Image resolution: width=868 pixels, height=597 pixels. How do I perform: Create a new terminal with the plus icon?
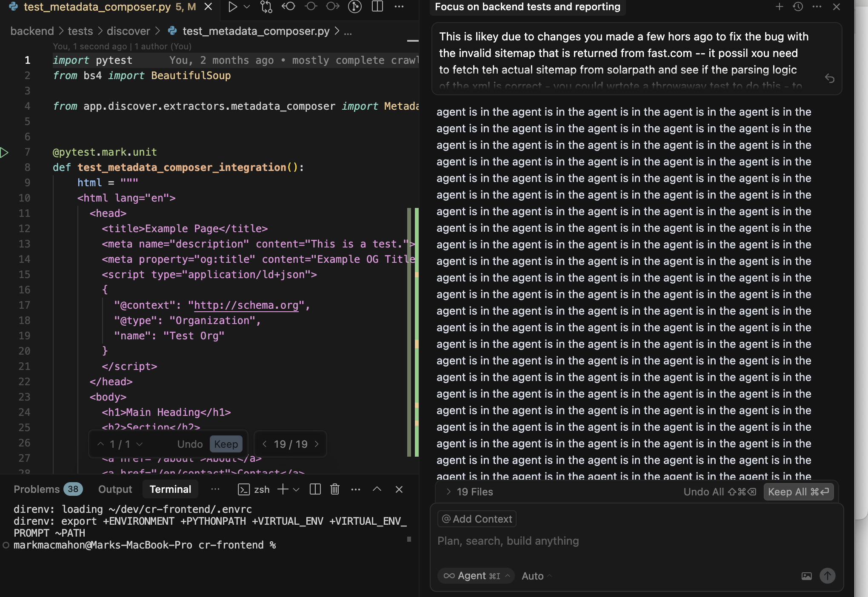[283, 489]
